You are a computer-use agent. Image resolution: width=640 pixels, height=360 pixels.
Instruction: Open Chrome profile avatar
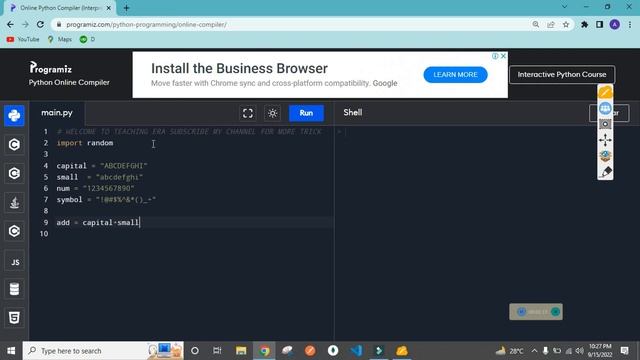click(x=615, y=24)
